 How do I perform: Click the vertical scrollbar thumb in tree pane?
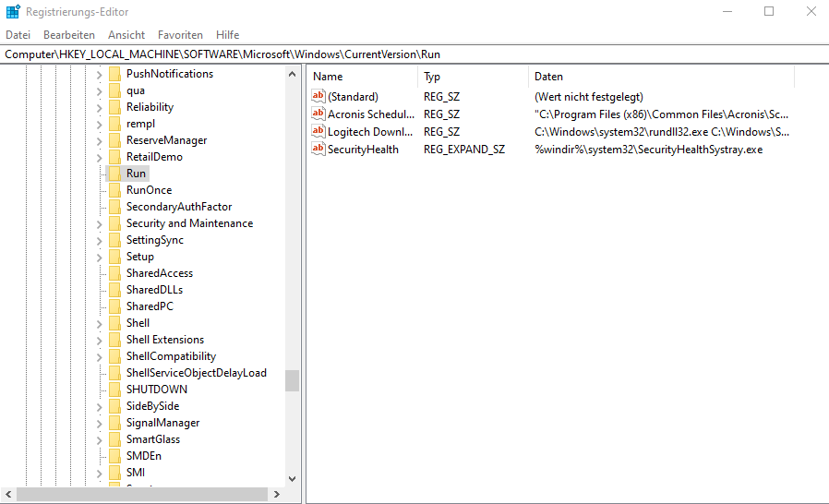pyautogui.click(x=292, y=381)
